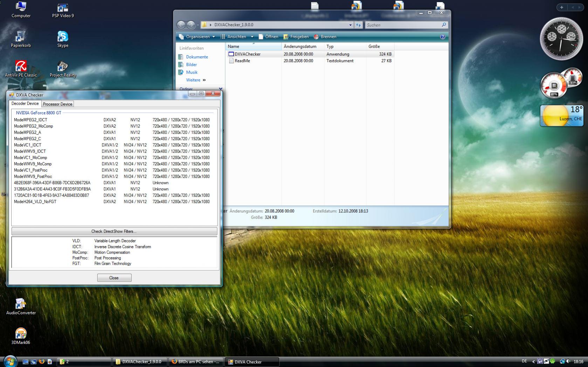Select the Papierkorb recycle bin icon
This screenshot has height=367, width=588.
click(x=21, y=39)
